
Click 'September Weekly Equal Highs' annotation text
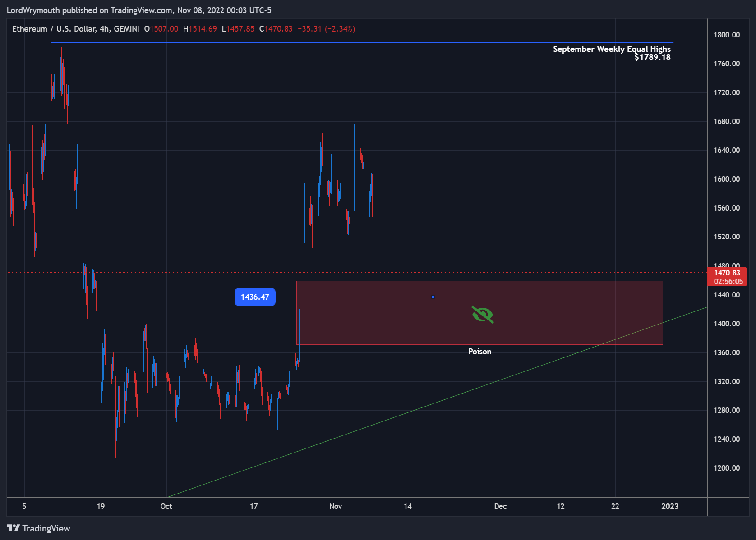pos(612,49)
